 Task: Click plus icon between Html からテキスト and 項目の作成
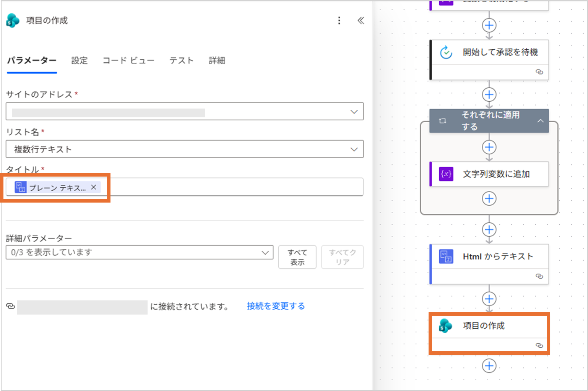(x=489, y=299)
